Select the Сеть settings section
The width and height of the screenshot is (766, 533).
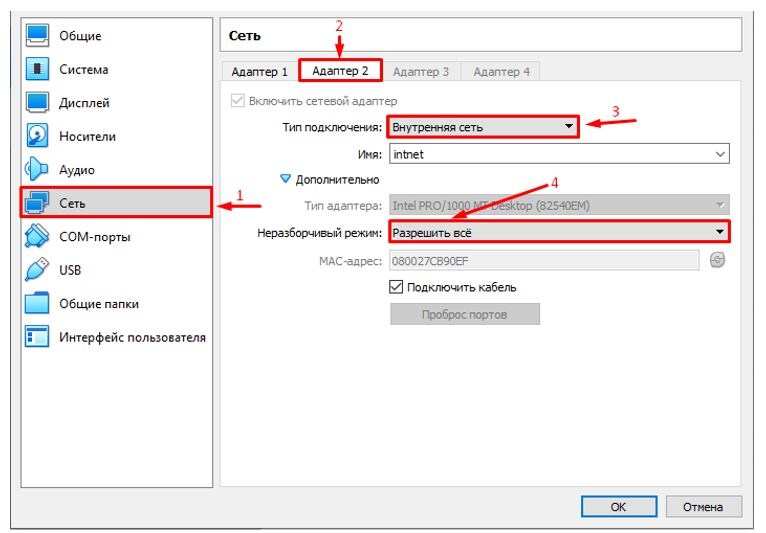coord(117,203)
